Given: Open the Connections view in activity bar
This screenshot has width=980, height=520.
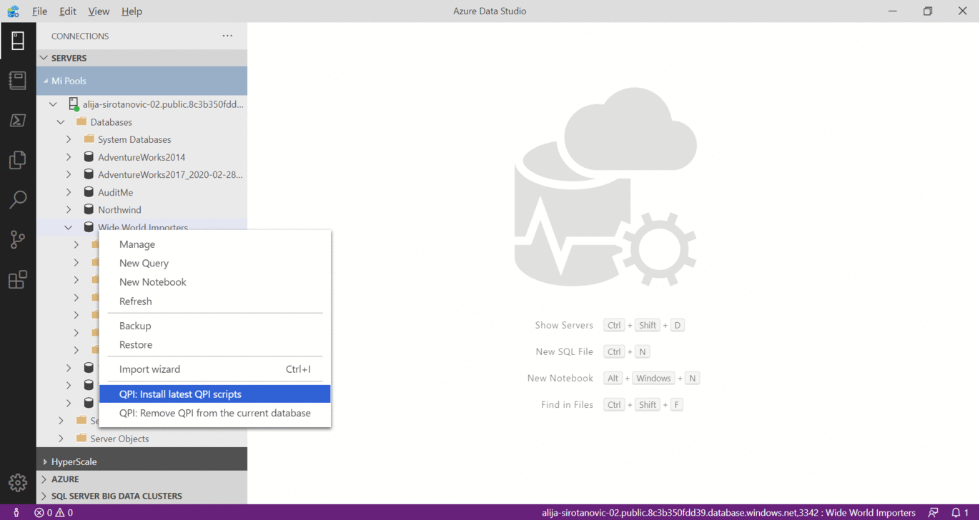Looking at the screenshot, I should tap(18, 41).
